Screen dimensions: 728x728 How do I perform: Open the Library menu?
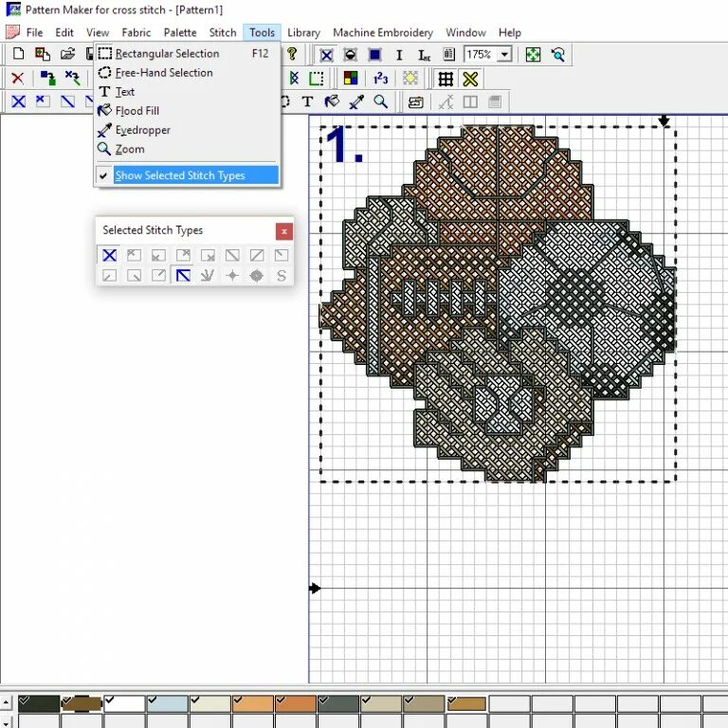(303, 32)
